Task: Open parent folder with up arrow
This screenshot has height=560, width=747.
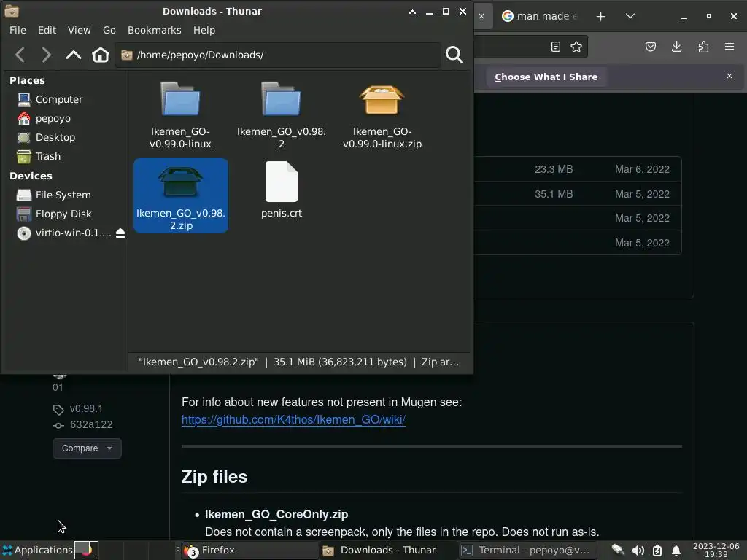Action: click(x=74, y=55)
